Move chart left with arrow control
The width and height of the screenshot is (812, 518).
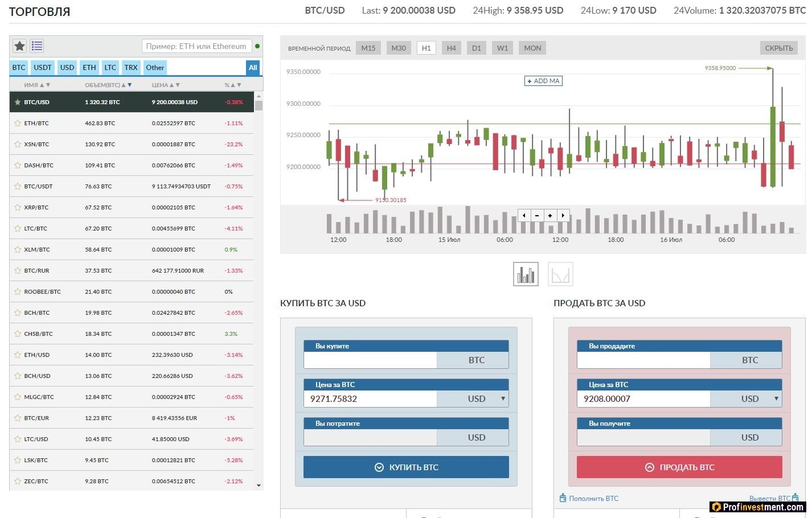tap(524, 216)
